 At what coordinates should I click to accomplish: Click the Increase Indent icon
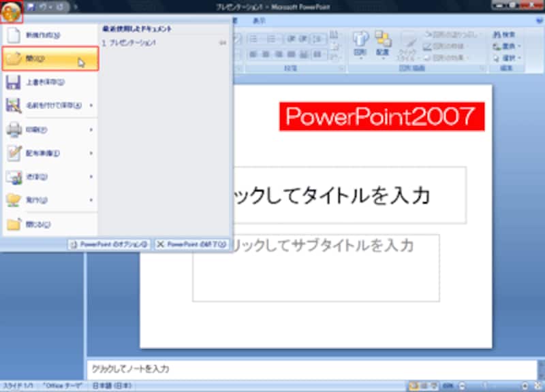click(x=303, y=39)
